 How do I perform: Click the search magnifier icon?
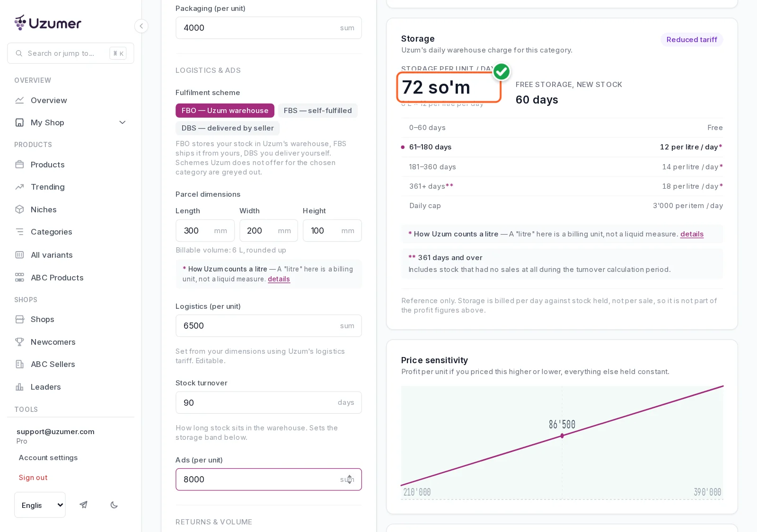(19, 53)
